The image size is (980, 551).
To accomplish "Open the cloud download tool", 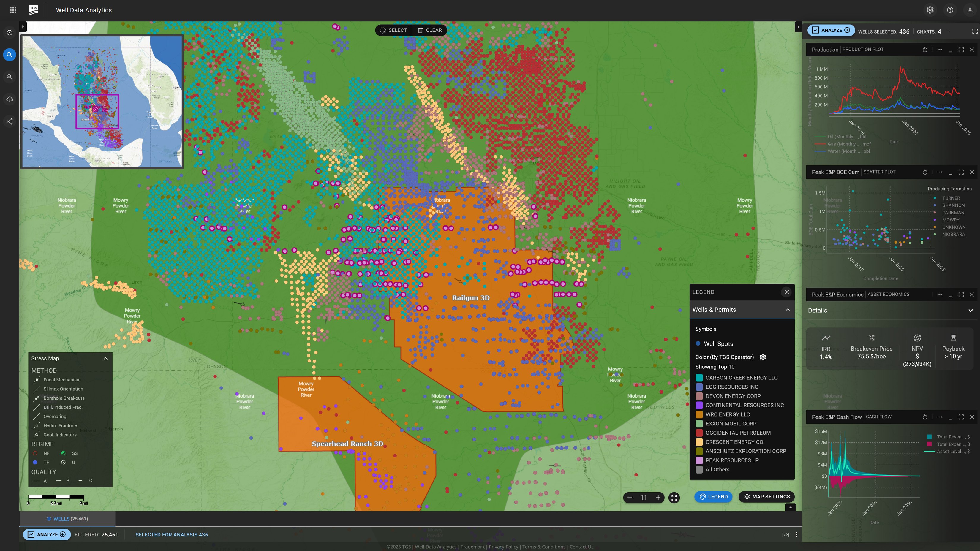I will pos(9,99).
